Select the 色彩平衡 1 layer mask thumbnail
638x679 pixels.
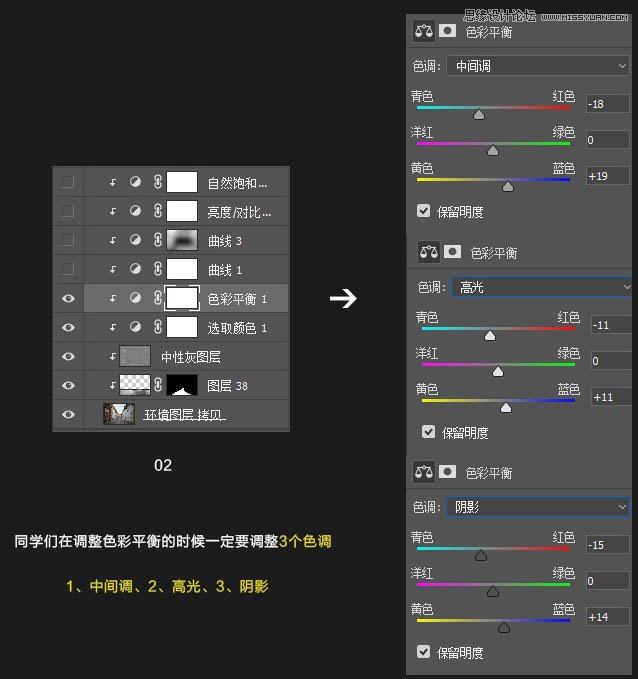[182, 298]
